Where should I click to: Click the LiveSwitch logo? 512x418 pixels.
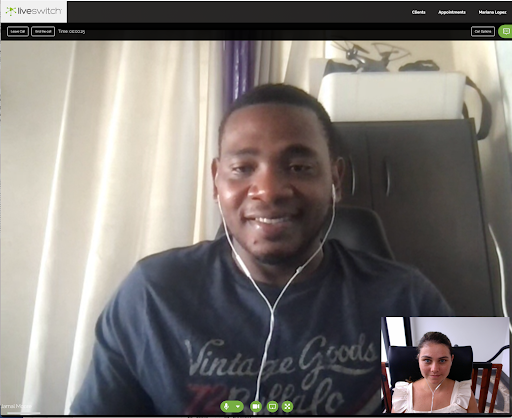[x=34, y=11]
